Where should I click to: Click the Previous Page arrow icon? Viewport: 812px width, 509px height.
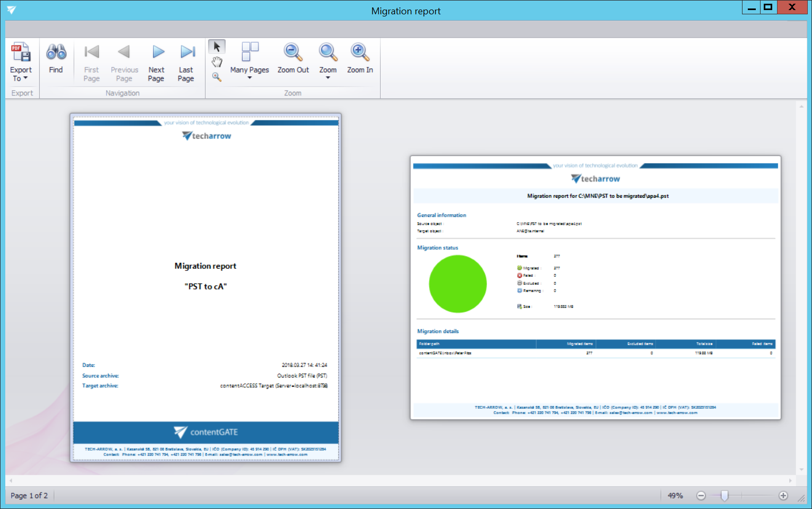(124, 52)
